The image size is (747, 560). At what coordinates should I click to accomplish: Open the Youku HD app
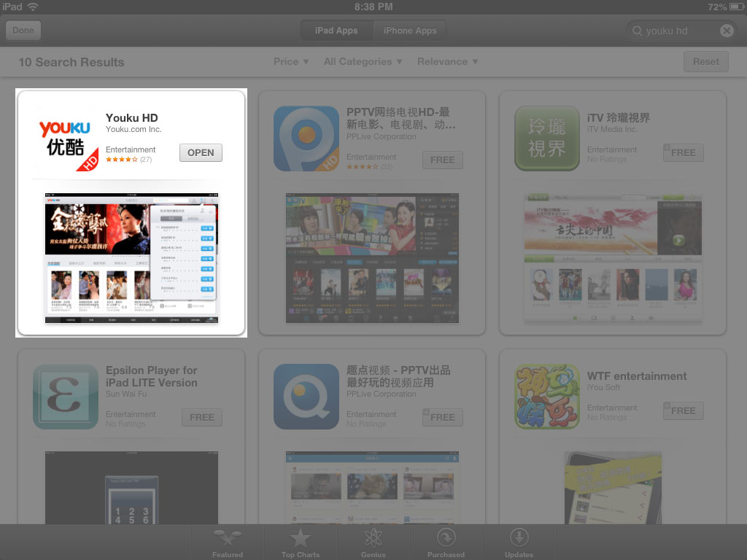coord(201,152)
